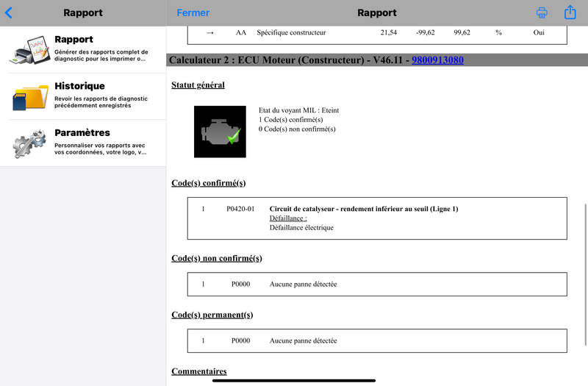Click the '0 Code(s) non confirmé(s)' status line

pos(297,129)
